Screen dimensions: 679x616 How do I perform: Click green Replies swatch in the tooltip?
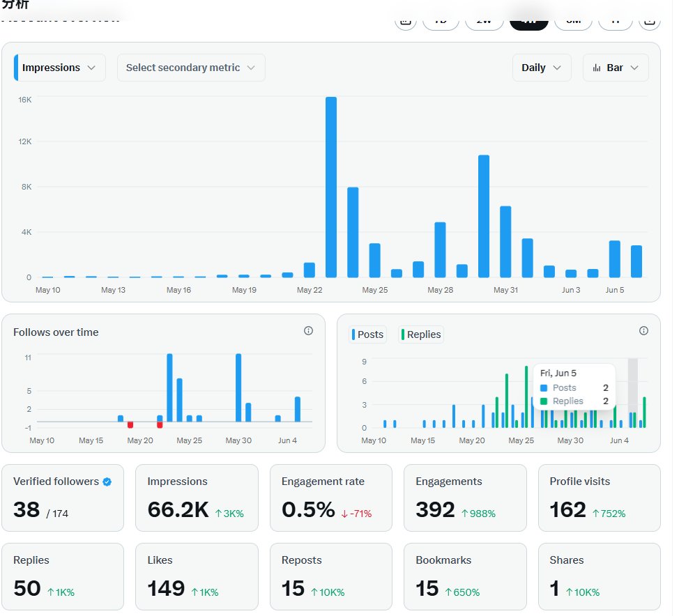(544, 401)
